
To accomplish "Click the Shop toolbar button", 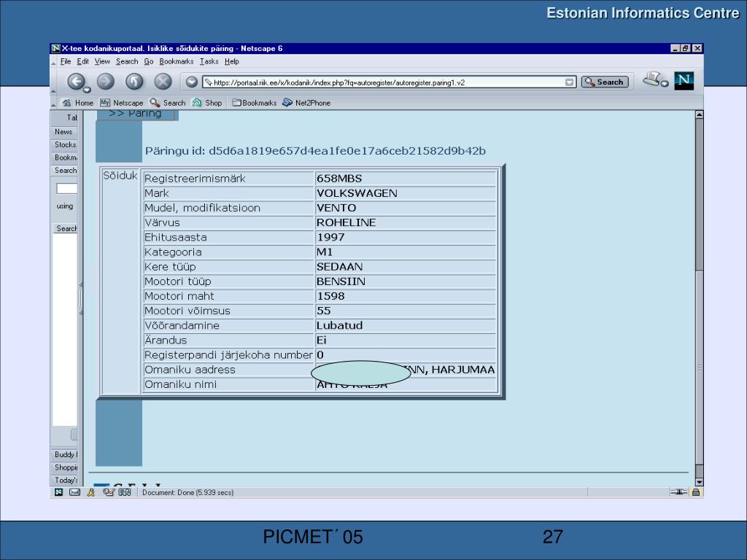I will (x=207, y=103).
